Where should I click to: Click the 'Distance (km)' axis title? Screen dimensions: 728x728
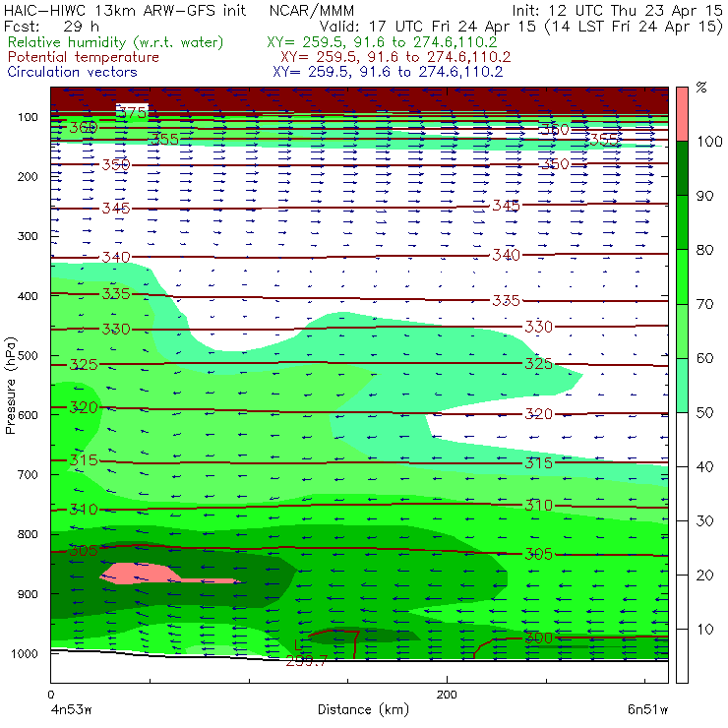click(363, 709)
